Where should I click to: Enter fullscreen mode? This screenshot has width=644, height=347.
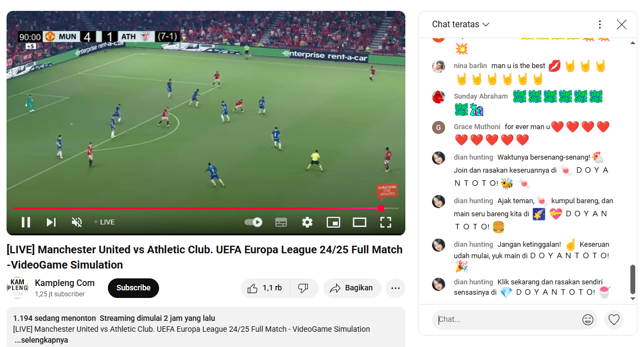(386, 222)
